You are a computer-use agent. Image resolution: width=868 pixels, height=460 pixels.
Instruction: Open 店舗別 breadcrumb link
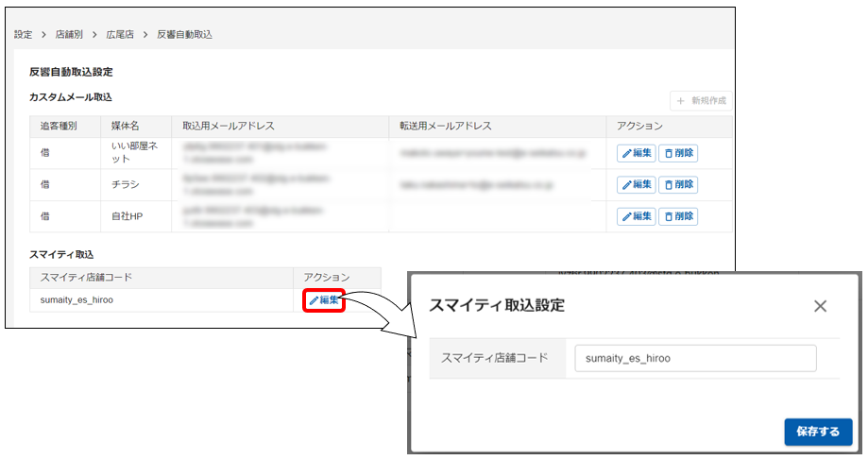click(x=69, y=34)
